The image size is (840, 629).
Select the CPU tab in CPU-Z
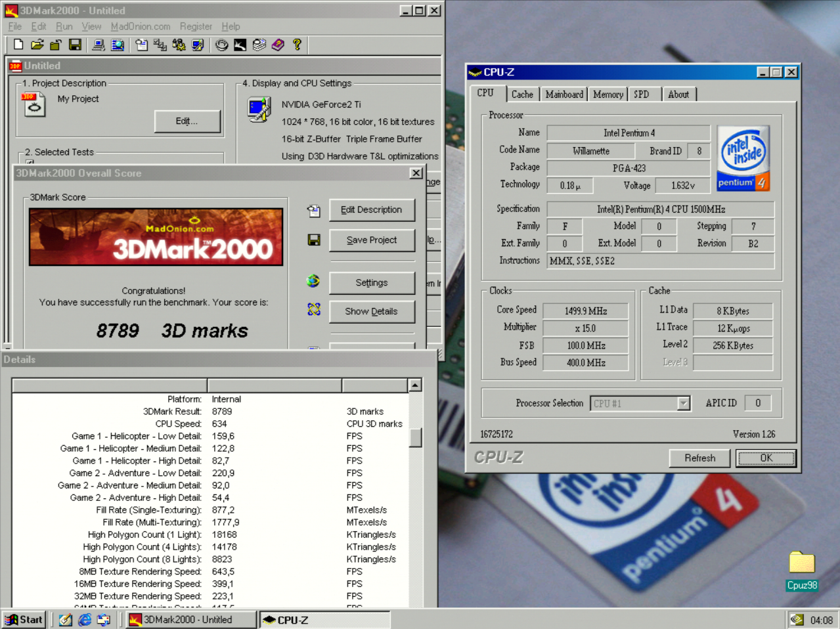click(486, 93)
